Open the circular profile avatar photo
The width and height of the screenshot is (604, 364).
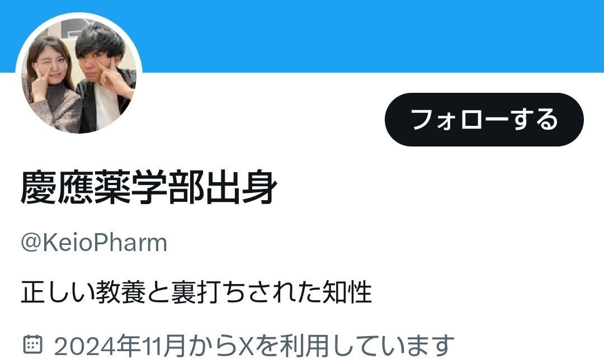coord(79,75)
